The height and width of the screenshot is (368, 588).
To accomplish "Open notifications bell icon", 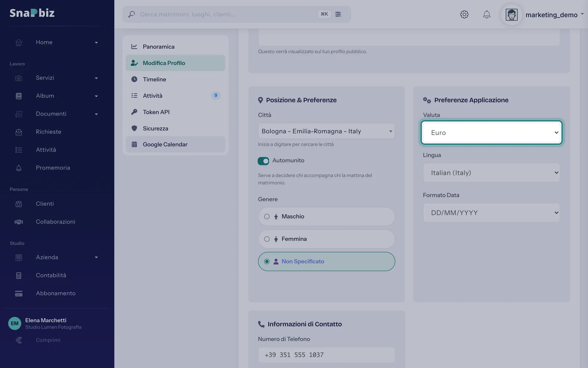I will (487, 14).
